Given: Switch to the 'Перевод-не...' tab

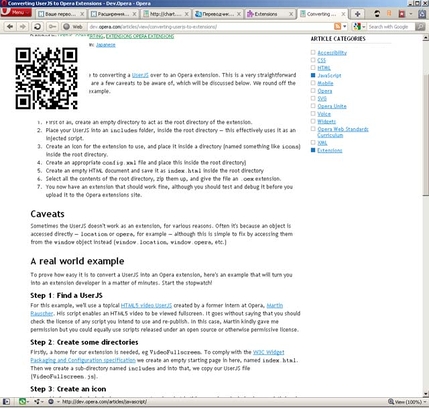Looking at the screenshot, I should click(x=218, y=14).
